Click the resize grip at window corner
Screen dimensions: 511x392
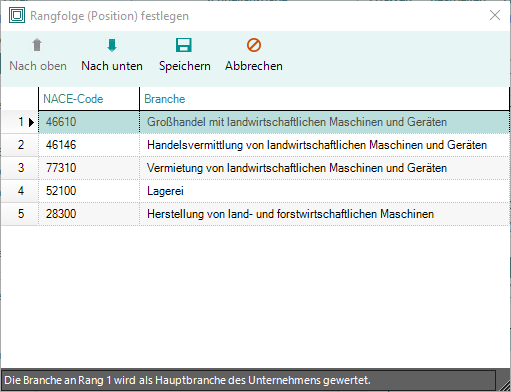click(x=505, y=386)
